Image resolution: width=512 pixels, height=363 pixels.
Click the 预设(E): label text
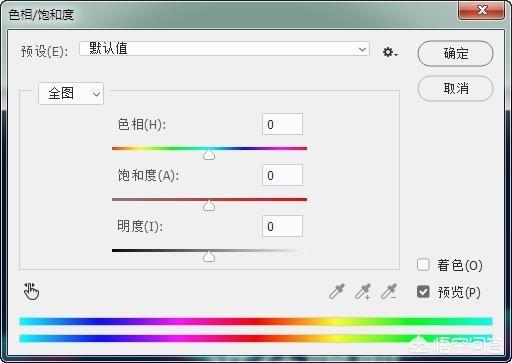(x=44, y=51)
